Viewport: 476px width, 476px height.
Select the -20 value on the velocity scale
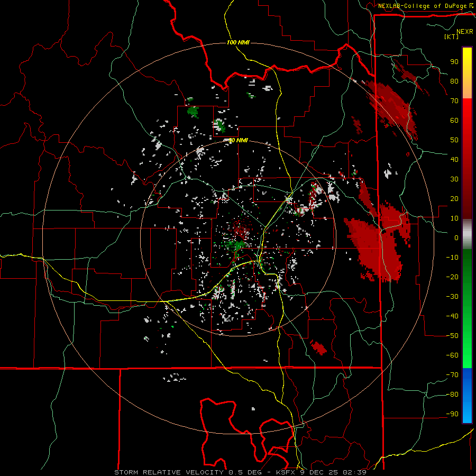pos(452,277)
